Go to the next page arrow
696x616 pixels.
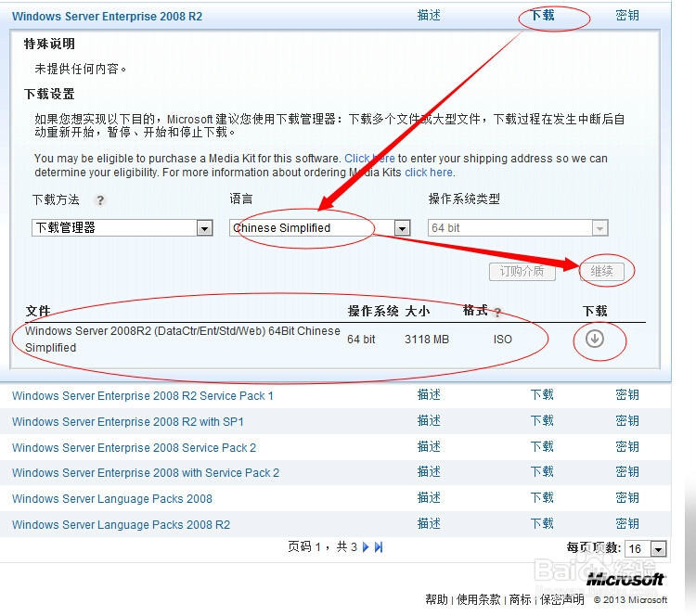(x=366, y=546)
